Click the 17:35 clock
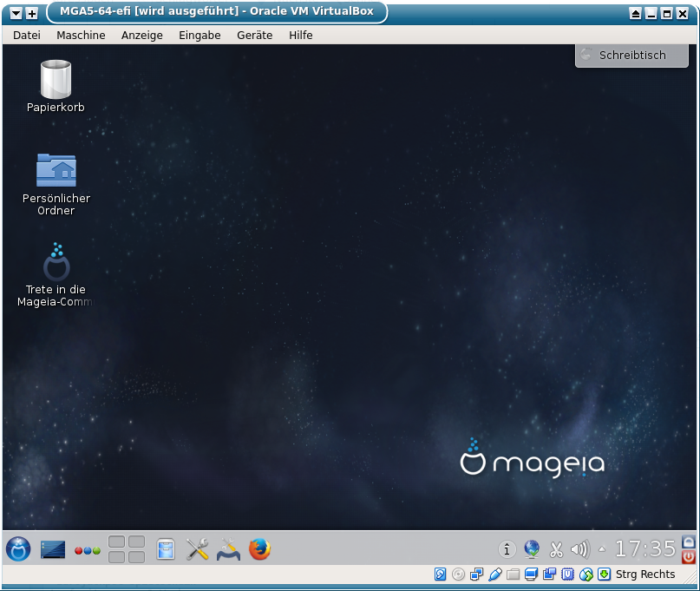This screenshot has width=700, height=591. pyautogui.click(x=645, y=548)
